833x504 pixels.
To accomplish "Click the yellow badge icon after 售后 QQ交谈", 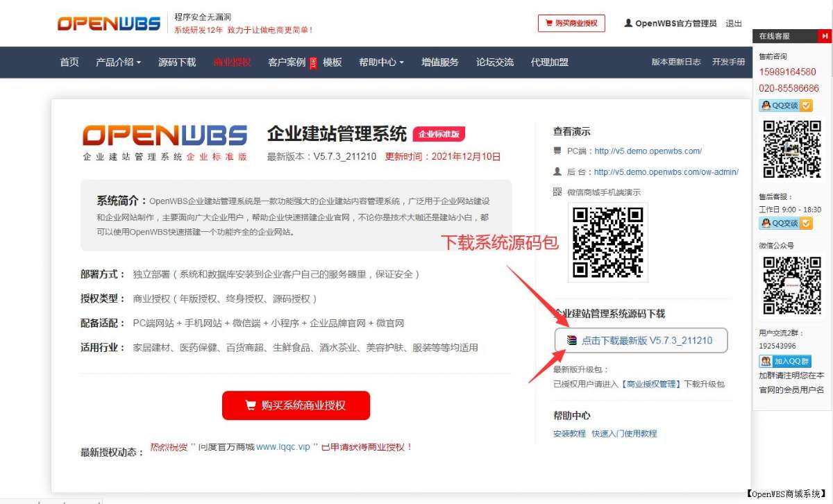I will [806, 223].
